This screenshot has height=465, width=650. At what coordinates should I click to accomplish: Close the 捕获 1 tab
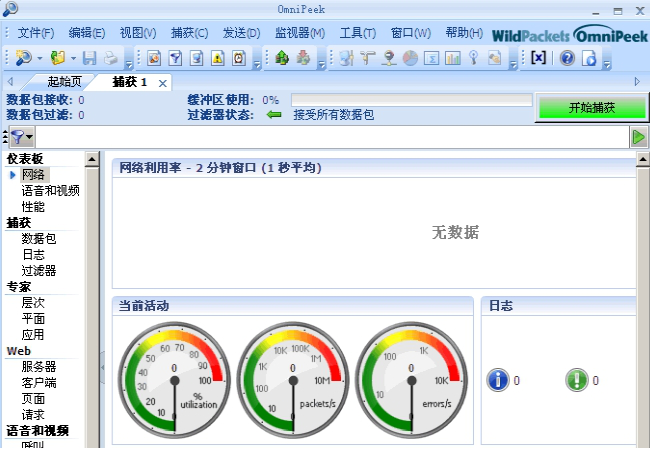tap(163, 83)
